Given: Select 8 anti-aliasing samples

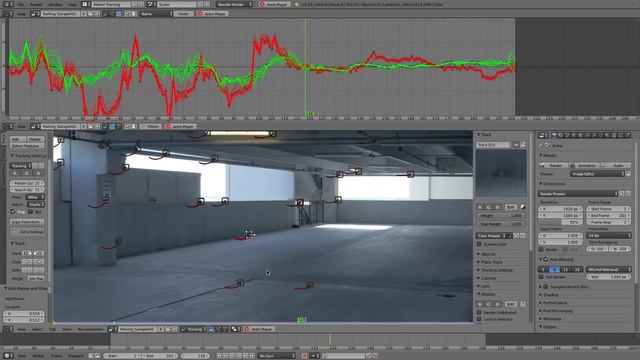Looking at the screenshot, I should tap(554, 269).
